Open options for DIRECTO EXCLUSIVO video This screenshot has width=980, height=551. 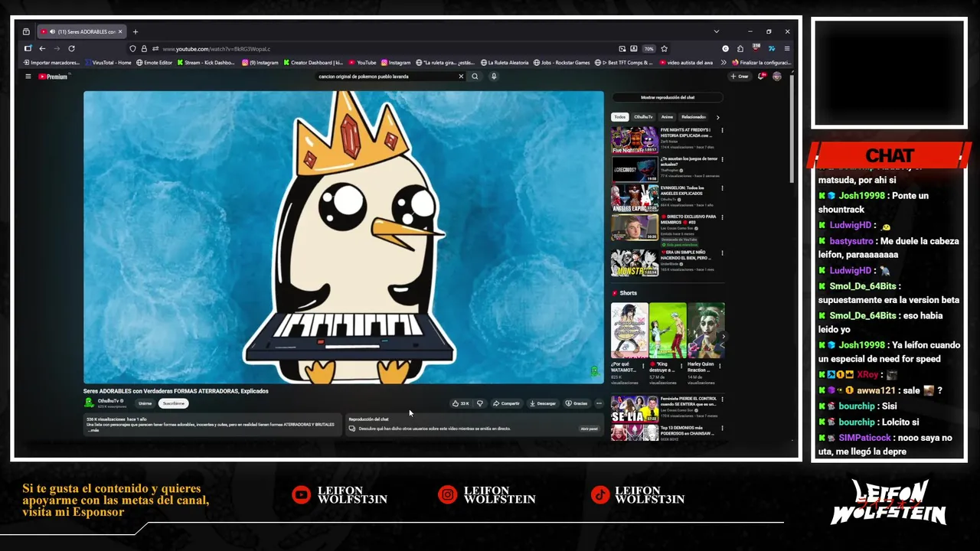pos(722,217)
